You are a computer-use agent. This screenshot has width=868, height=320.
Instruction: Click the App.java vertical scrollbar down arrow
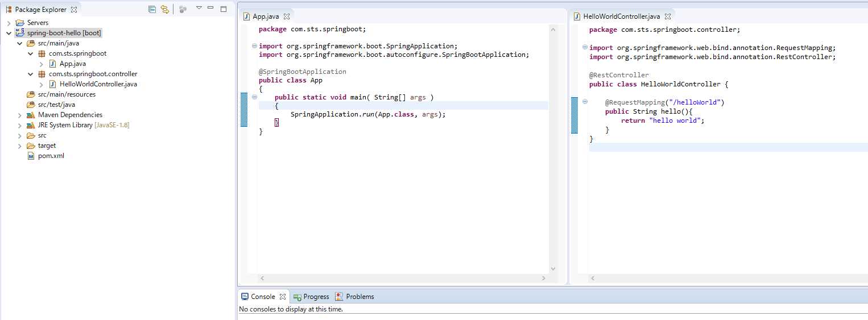point(553,269)
